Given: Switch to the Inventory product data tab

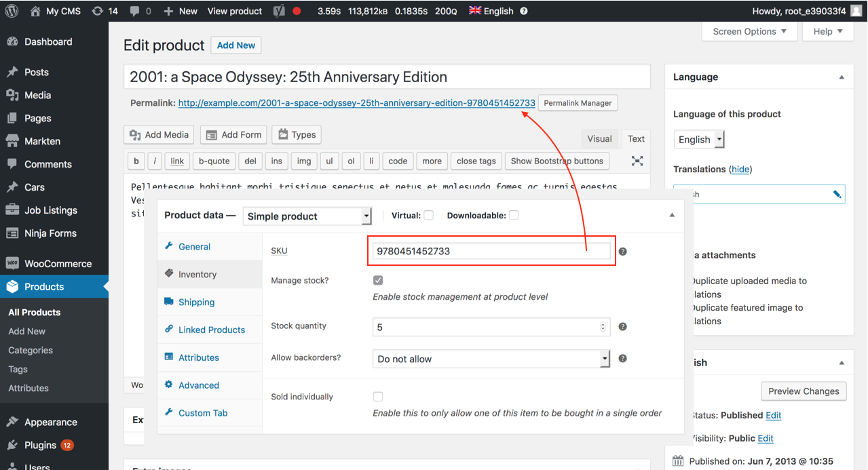Looking at the screenshot, I should pos(210,275).
